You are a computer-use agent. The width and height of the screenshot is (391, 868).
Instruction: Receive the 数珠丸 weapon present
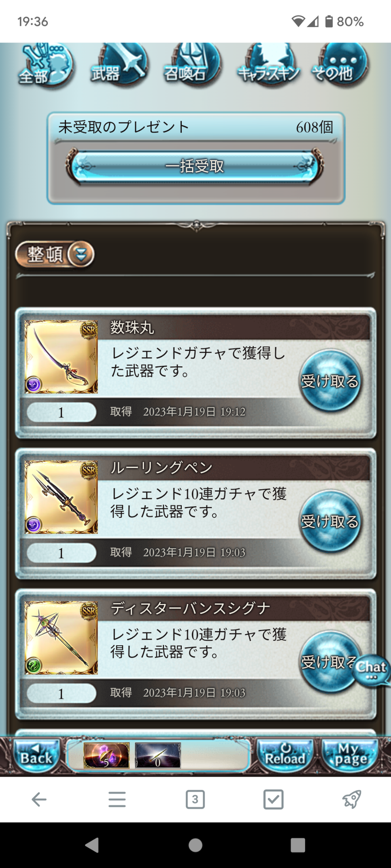click(330, 381)
